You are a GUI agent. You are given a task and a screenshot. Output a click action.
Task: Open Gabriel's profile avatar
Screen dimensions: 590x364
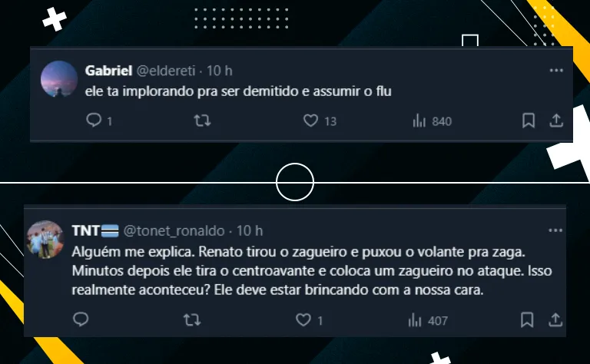coord(59,79)
